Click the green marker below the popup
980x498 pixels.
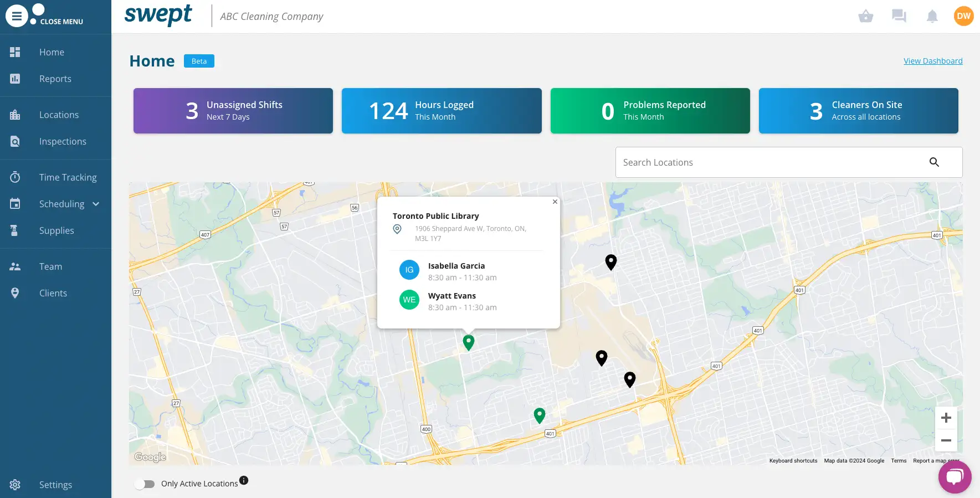tap(469, 343)
